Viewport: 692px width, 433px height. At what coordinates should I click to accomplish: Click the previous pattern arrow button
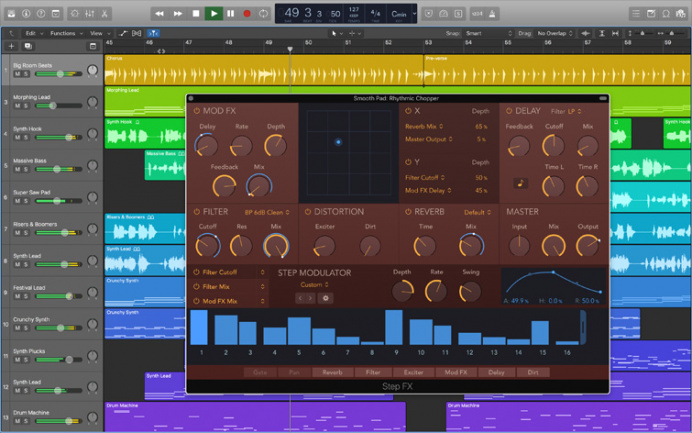pos(301,298)
